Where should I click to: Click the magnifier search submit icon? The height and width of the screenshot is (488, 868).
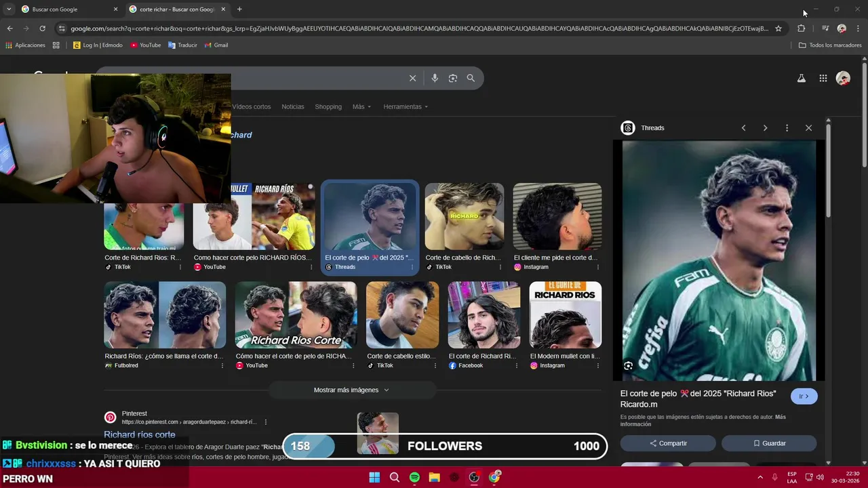pos(471,78)
